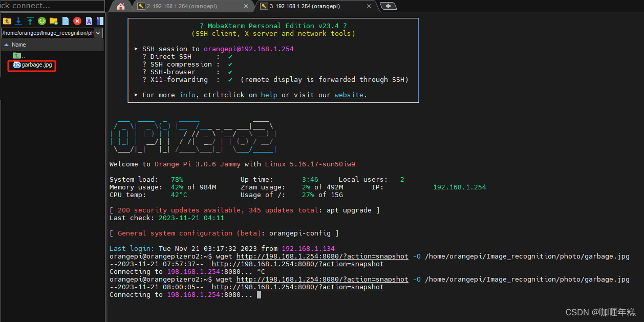Create a new folder in SFTP browser
Image resolution: width=644 pixels, height=322 pixels.
point(53,21)
